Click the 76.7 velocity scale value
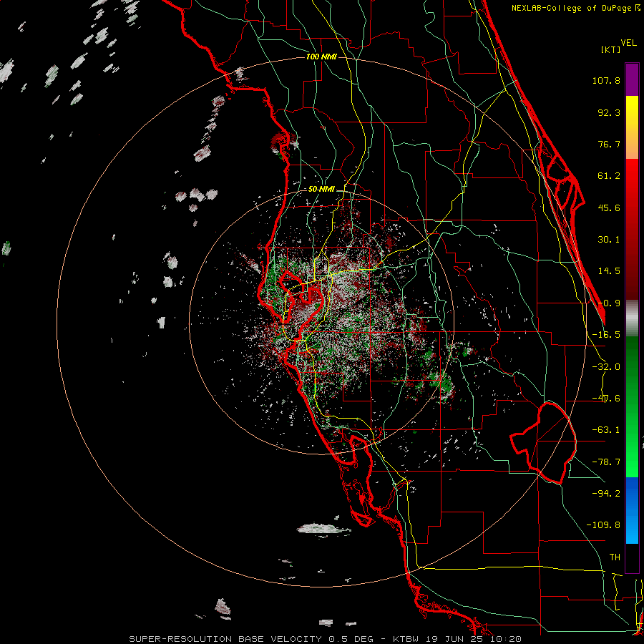The height and width of the screenshot is (644, 644). pos(609,144)
